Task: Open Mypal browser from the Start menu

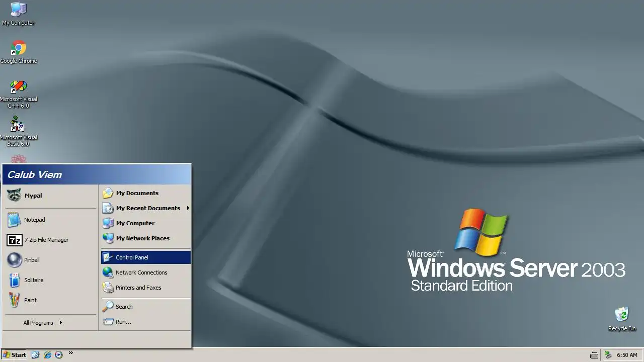Action: coord(50,196)
